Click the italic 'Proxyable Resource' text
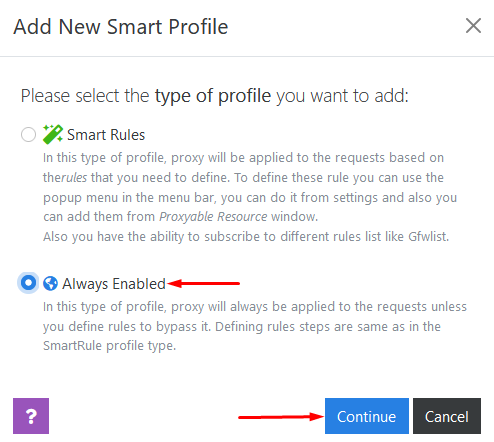 tap(213, 217)
